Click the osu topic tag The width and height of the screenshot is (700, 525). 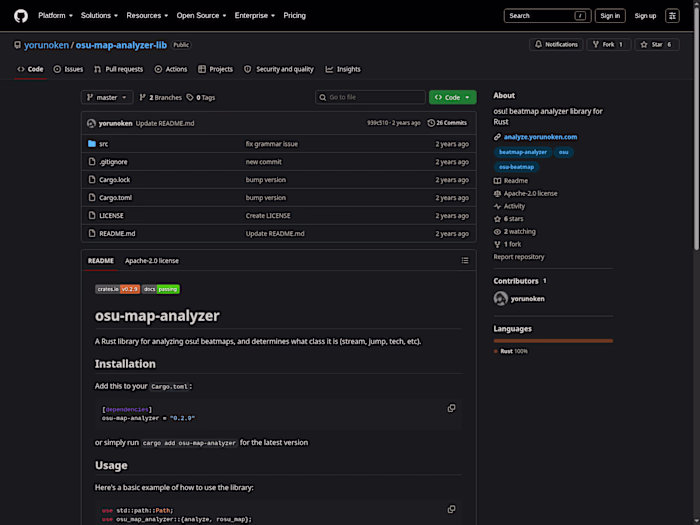[563, 152]
